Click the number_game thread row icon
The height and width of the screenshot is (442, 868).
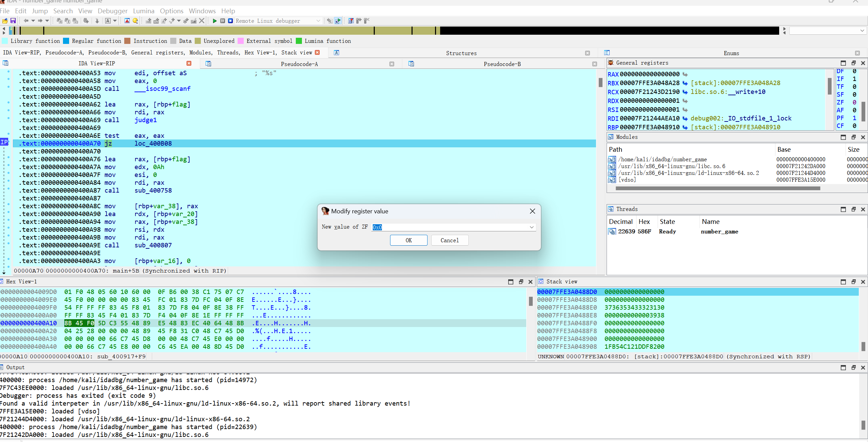pos(612,232)
